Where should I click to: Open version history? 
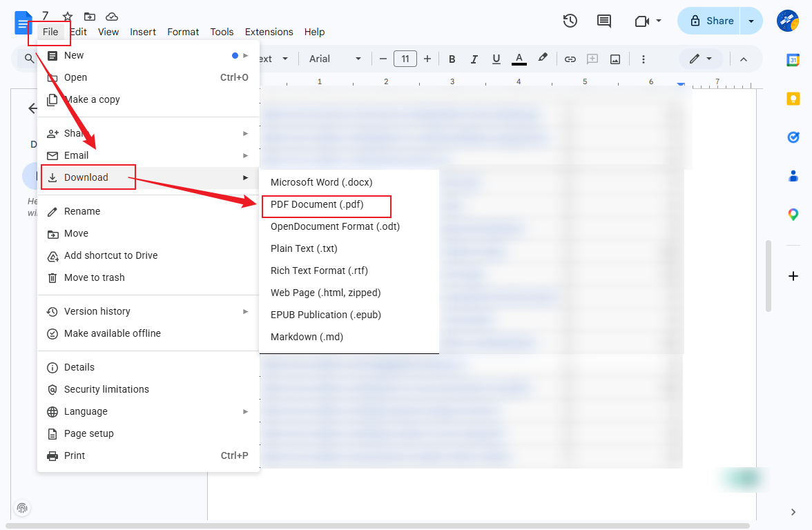[x=570, y=21]
